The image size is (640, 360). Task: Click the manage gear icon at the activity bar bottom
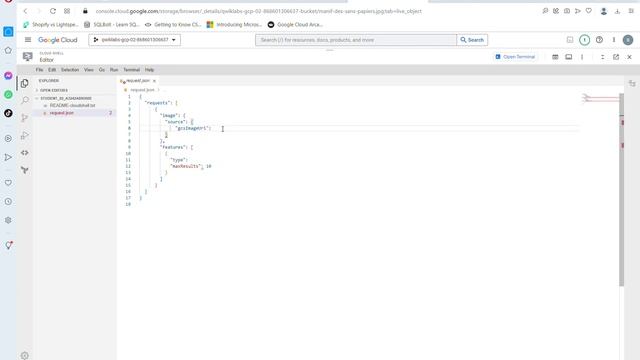pos(24,356)
